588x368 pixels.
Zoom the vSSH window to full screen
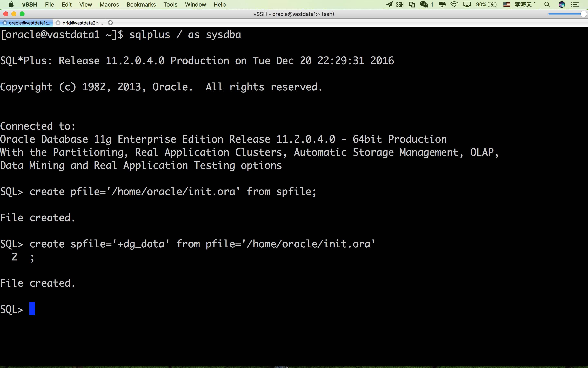[x=22, y=14]
